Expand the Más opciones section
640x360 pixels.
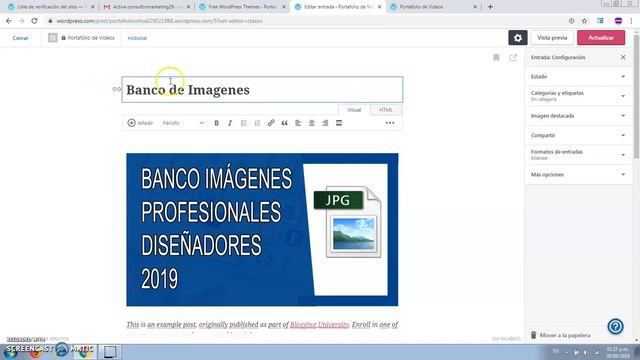click(578, 174)
